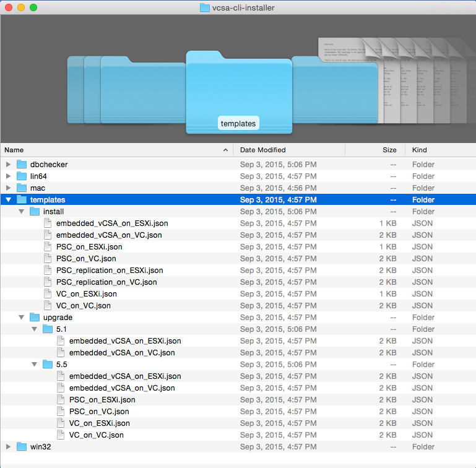Viewport: 476px width, 468px height.
Task: Click the mac folder icon
Action: 22,188
